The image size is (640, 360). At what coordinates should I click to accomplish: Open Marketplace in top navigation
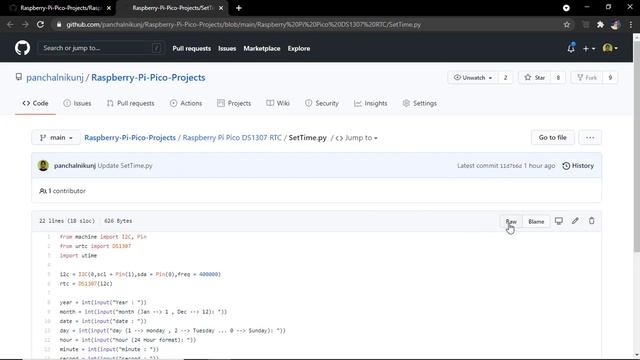[262, 49]
